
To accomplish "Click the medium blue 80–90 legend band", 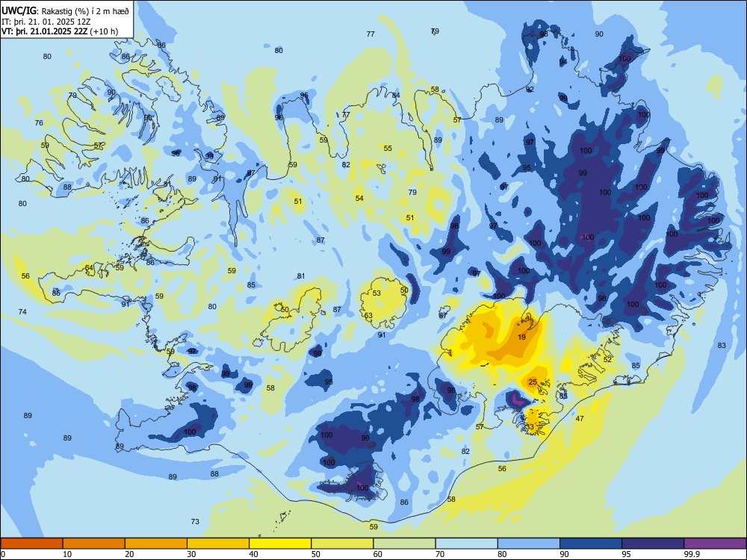I will pos(529,544).
